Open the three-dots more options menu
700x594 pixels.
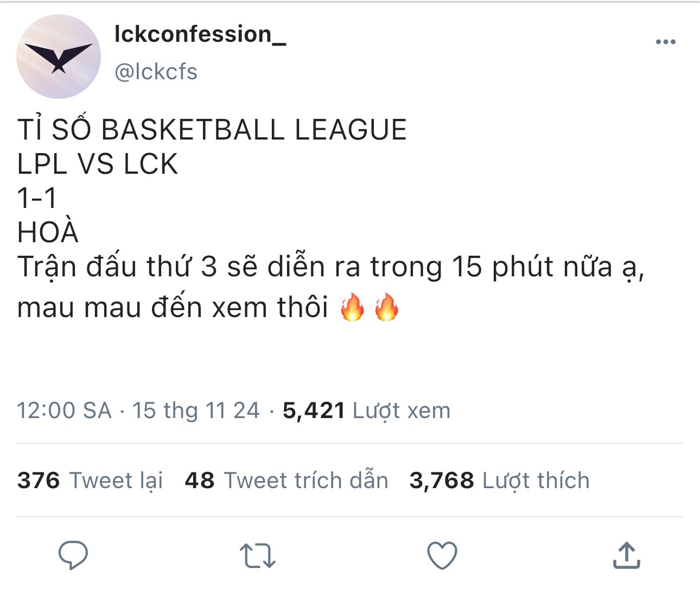pos(665,42)
